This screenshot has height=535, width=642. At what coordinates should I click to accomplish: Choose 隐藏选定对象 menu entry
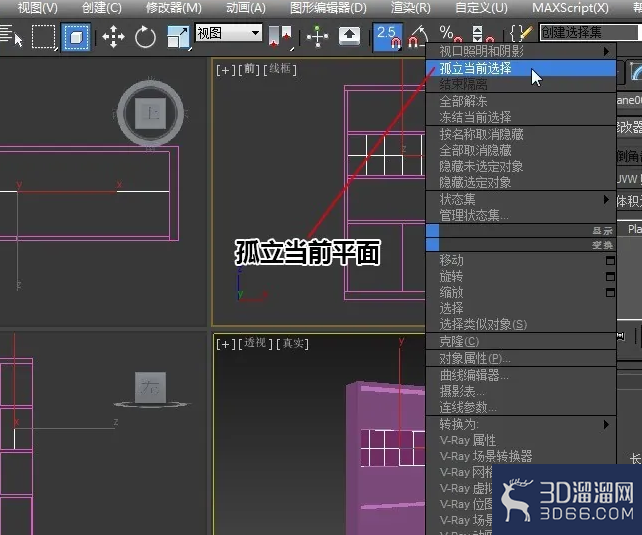pyautogui.click(x=521, y=182)
